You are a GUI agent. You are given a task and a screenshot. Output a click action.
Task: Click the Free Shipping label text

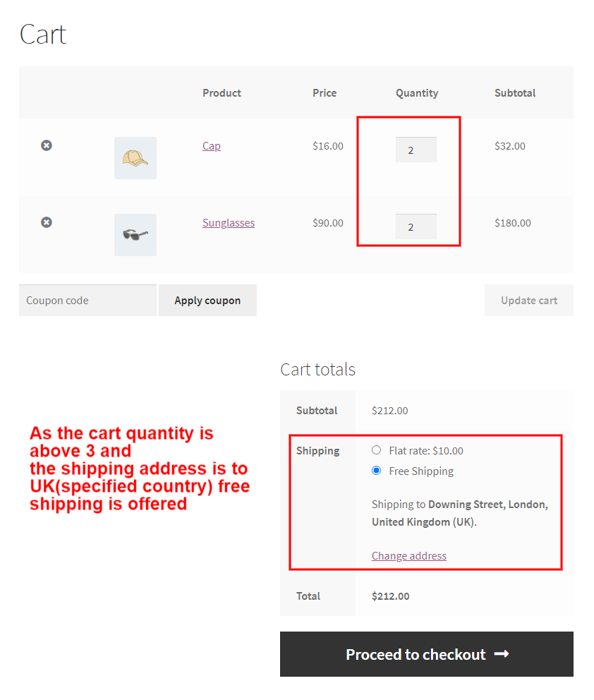421,471
